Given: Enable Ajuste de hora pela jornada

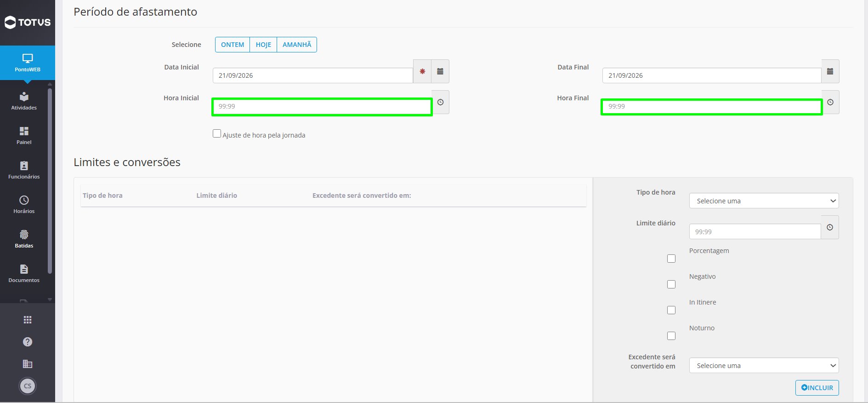Looking at the screenshot, I should tap(217, 133).
